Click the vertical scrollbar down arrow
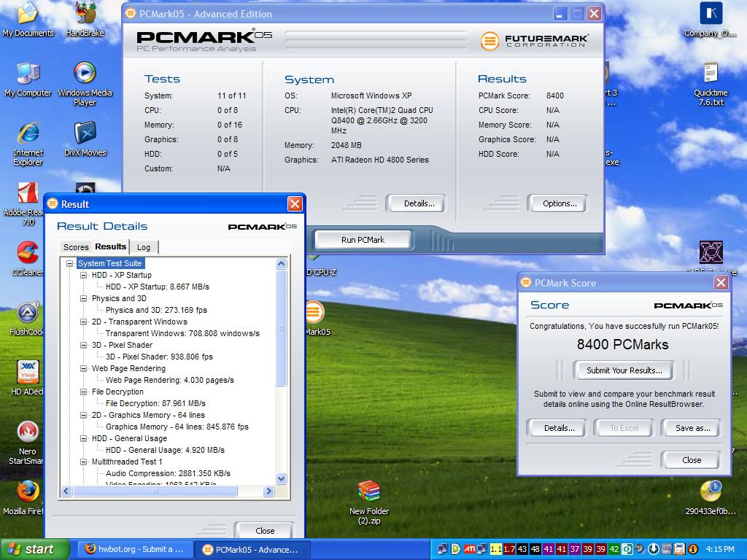The width and height of the screenshot is (747, 560). [x=281, y=478]
